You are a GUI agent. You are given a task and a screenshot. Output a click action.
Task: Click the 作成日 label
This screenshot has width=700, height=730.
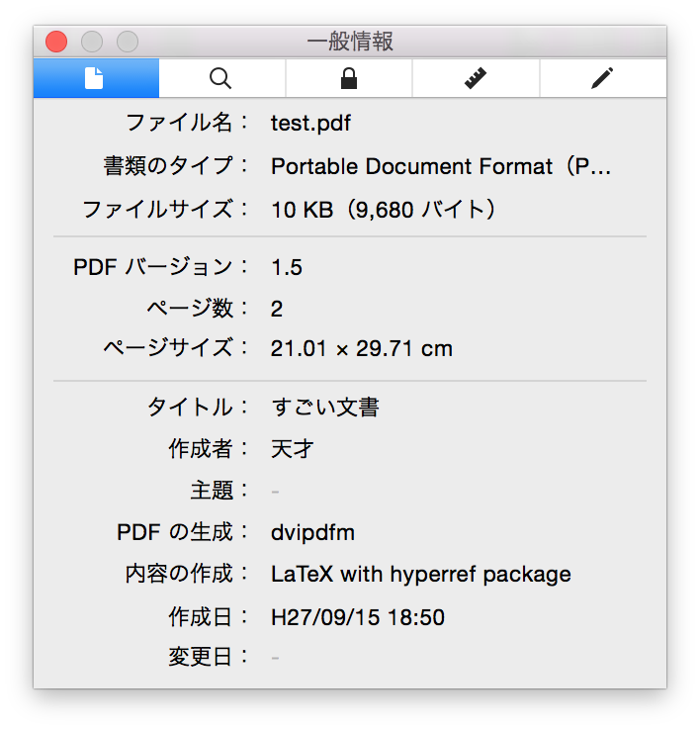[208, 616]
